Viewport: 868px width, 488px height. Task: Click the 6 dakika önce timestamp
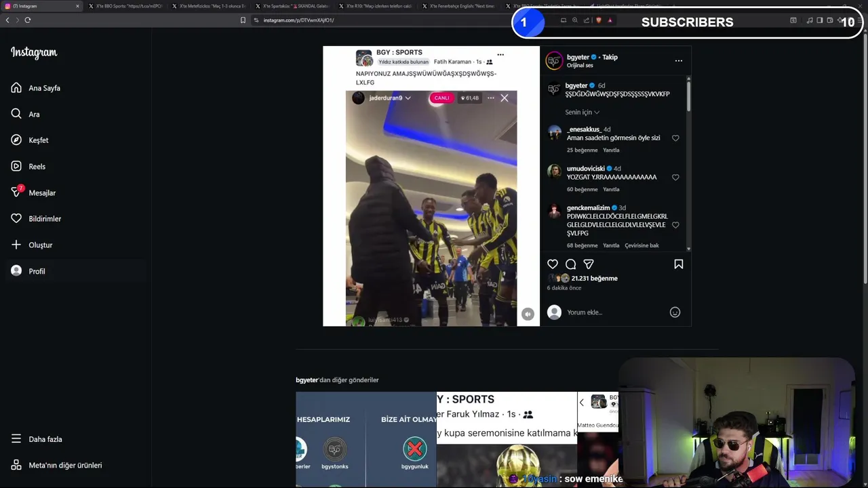coord(564,288)
